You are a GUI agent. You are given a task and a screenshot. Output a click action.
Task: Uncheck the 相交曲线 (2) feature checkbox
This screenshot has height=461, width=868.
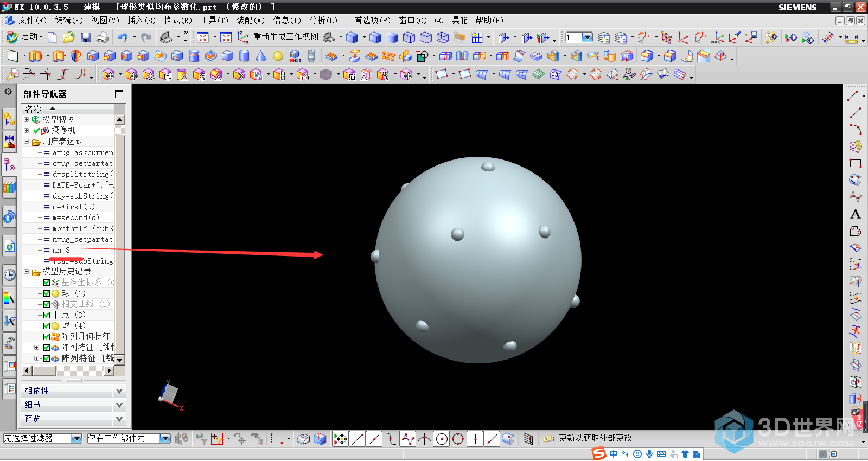(x=47, y=304)
